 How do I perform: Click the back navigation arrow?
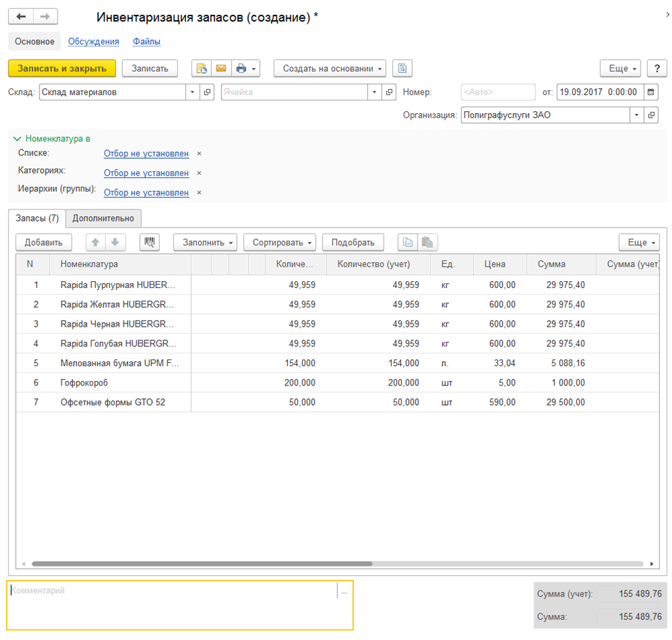21,17
